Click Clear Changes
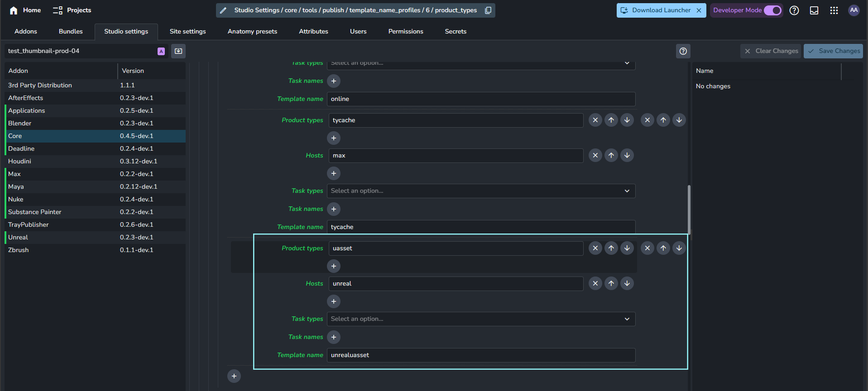 [771, 51]
